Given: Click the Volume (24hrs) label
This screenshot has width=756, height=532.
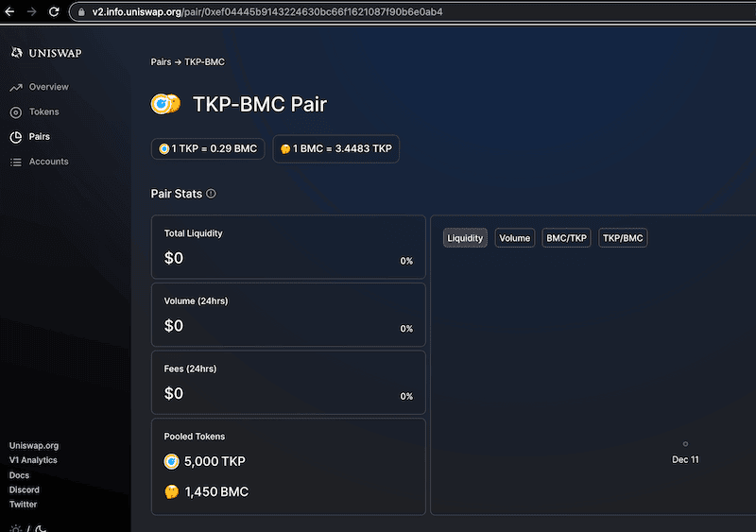Looking at the screenshot, I should pos(196,301).
